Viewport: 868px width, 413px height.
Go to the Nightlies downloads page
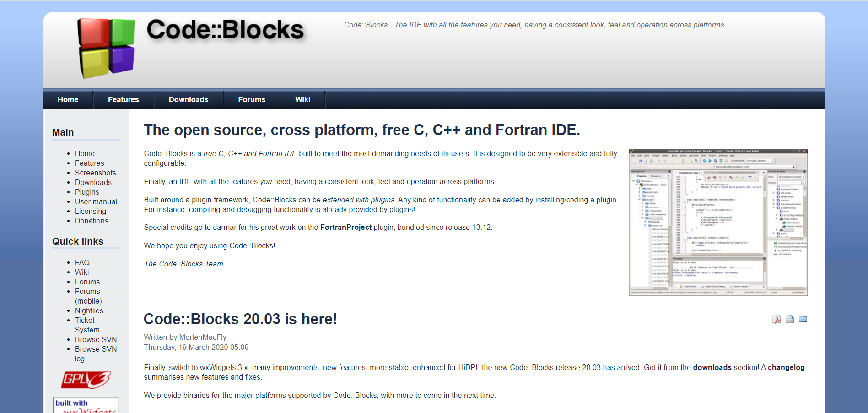(x=89, y=310)
